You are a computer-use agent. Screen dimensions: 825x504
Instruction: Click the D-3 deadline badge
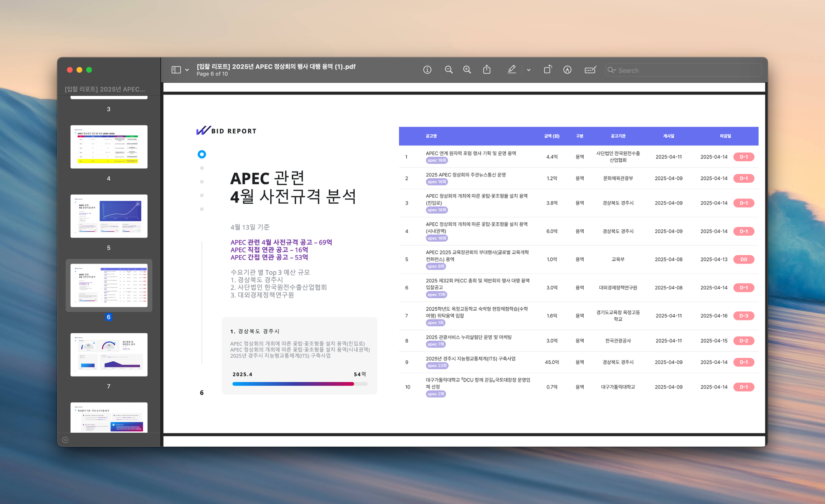pyautogui.click(x=743, y=316)
